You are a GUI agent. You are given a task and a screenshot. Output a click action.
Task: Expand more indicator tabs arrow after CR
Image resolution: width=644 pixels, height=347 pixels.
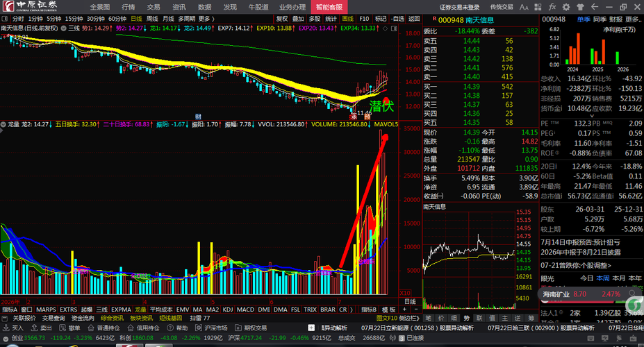tap(352, 310)
